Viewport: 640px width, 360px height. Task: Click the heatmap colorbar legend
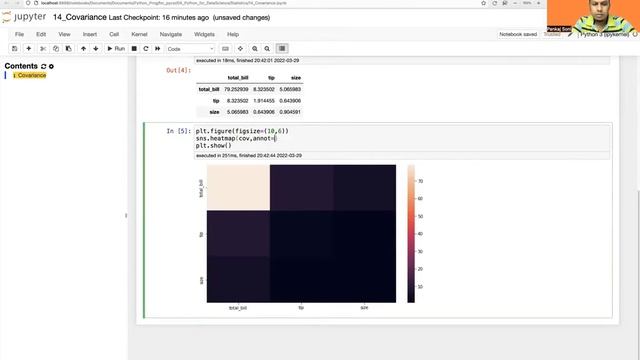pyautogui.click(x=411, y=234)
